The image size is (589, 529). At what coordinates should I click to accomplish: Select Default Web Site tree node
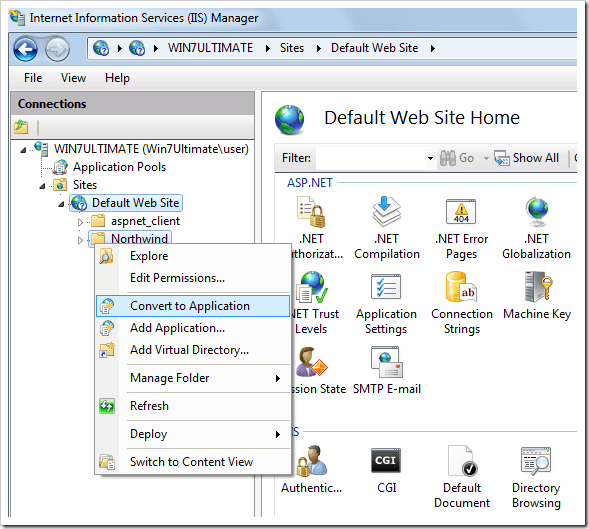[x=135, y=203]
